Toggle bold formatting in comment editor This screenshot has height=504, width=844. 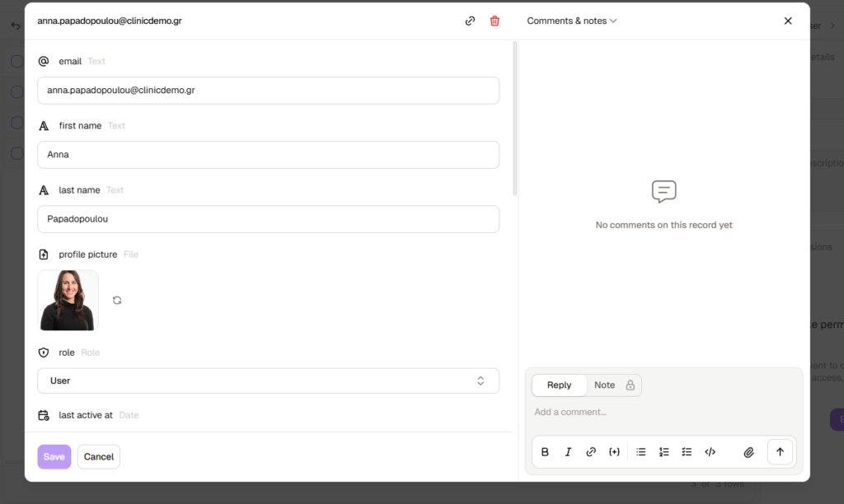pos(545,452)
